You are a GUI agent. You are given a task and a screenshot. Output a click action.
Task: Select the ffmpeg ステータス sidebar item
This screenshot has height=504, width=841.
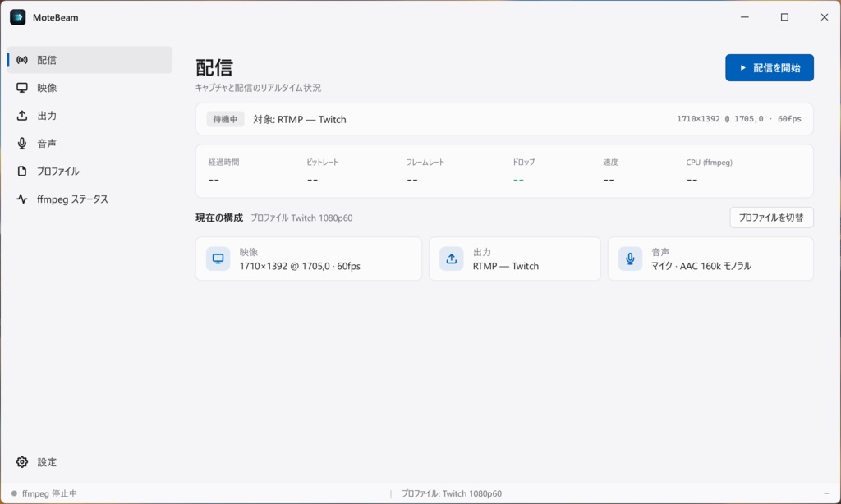(x=90, y=199)
